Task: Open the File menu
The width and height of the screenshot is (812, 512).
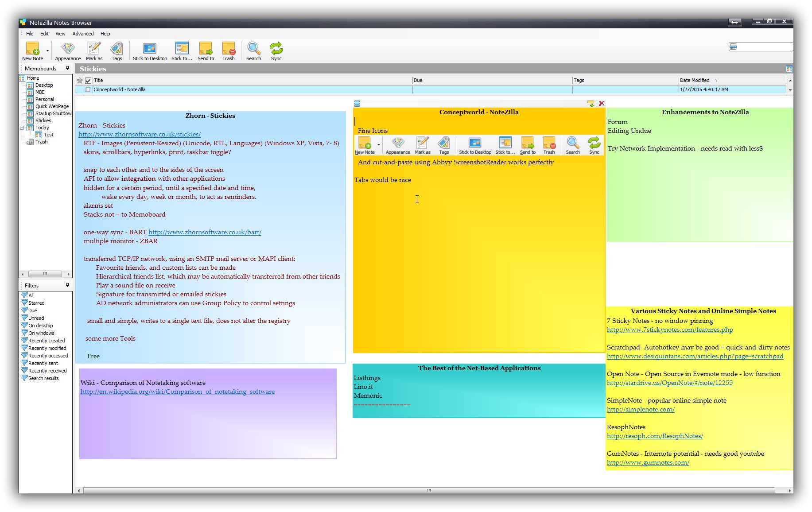Action: pos(30,34)
